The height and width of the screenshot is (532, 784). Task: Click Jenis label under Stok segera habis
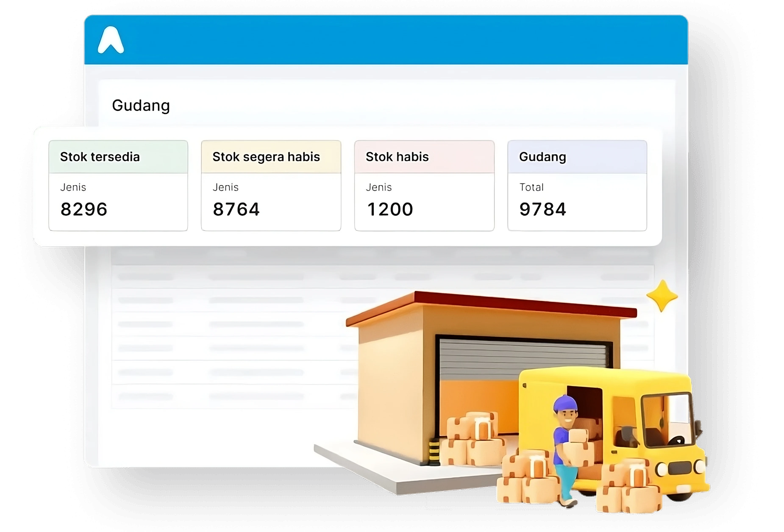click(226, 187)
